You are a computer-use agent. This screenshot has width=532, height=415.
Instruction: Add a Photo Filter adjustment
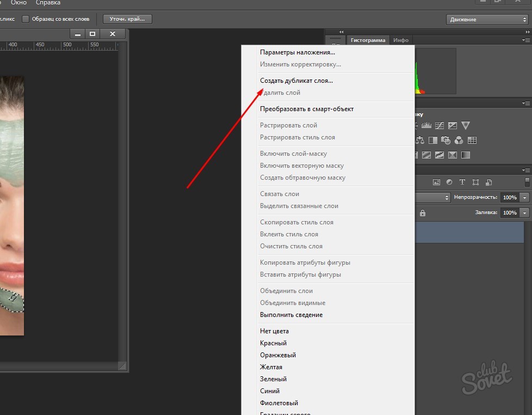click(x=446, y=141)
